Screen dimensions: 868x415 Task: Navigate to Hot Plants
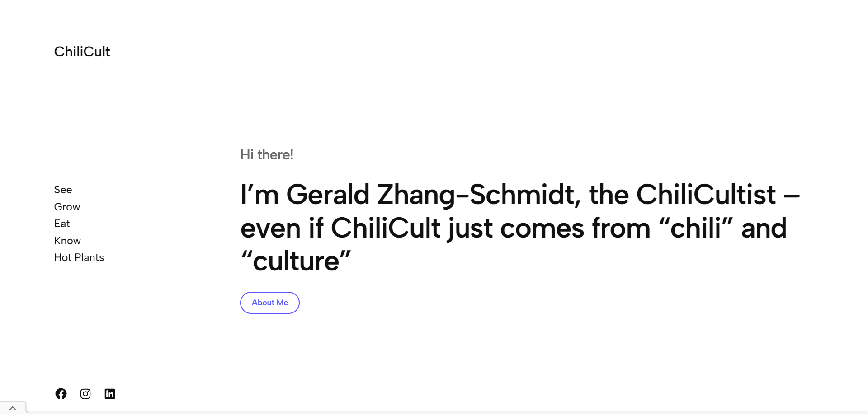[x=79, y=257]
